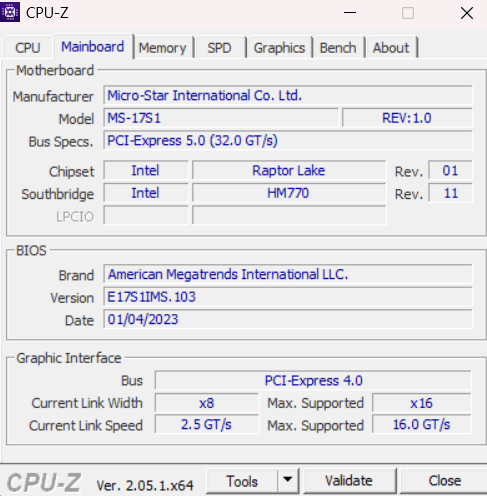Switch to the CPU tab
This screenshot has width=487, height=496.
click(28, 48)
